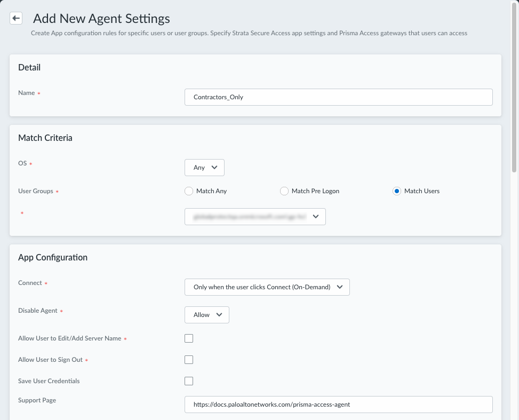Tick the Save User Credentials checkbox
The height and width of the screenshot is (420, 519).
189,381
